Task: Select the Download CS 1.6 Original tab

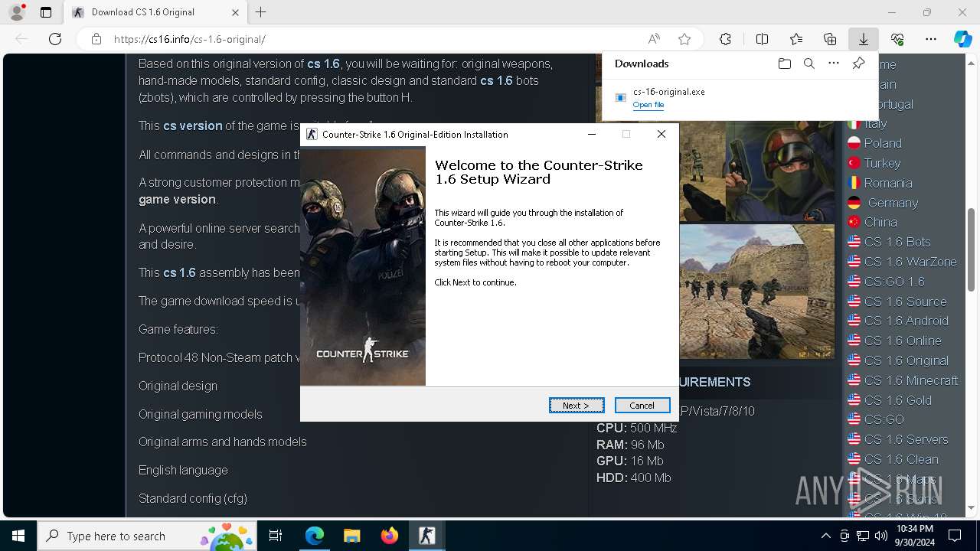Action: tap(154, 12)
